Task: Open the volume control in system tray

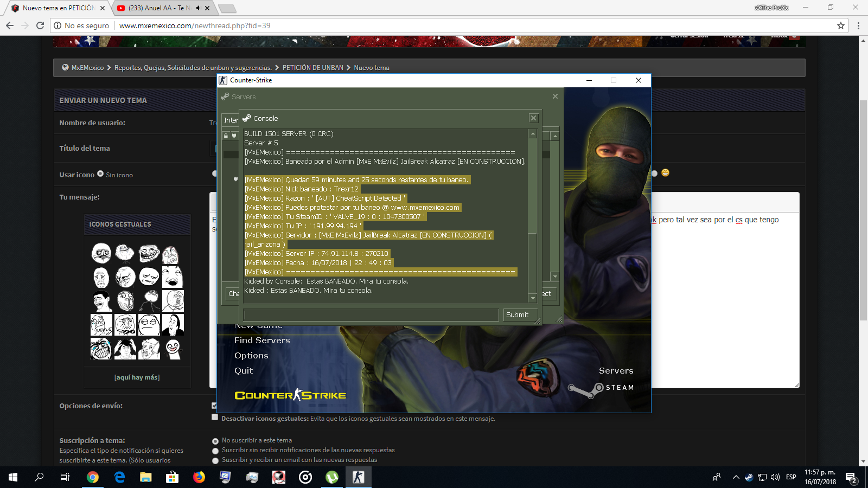Action: point(775,477)
